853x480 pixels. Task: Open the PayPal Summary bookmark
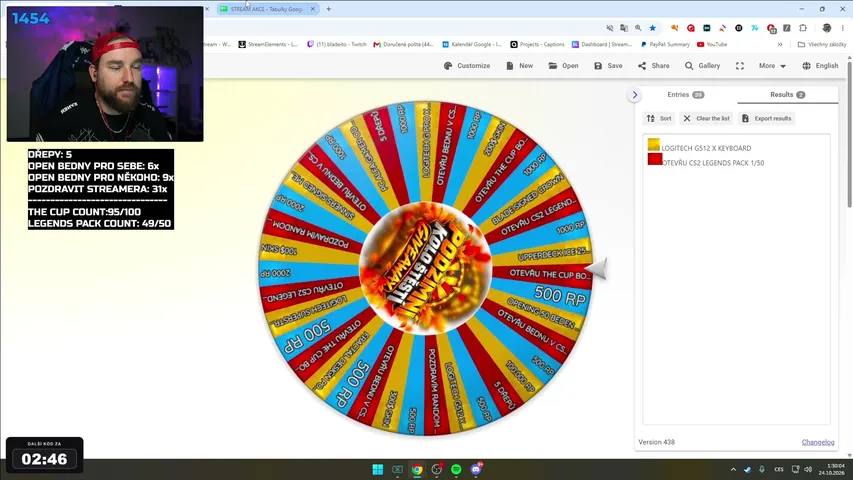pyautogui.click(x=665, y=45)
